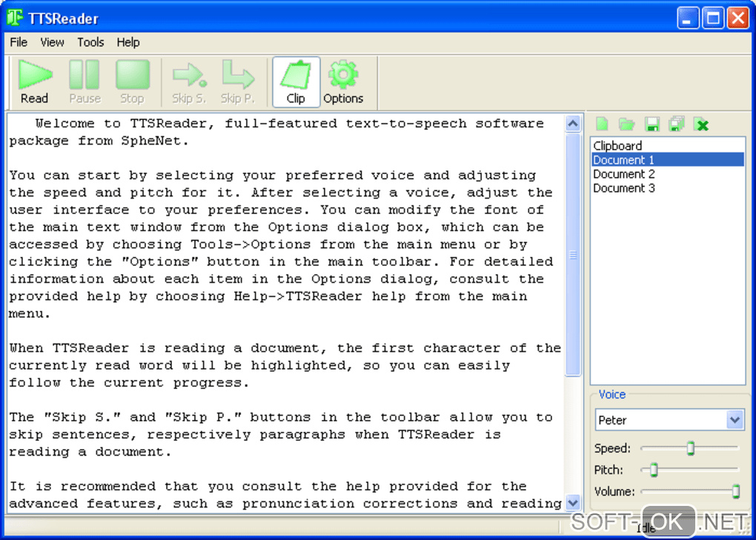Select Document 1 in the list
The height and width of the screenshot is (540, 756).
click(668, 159)
